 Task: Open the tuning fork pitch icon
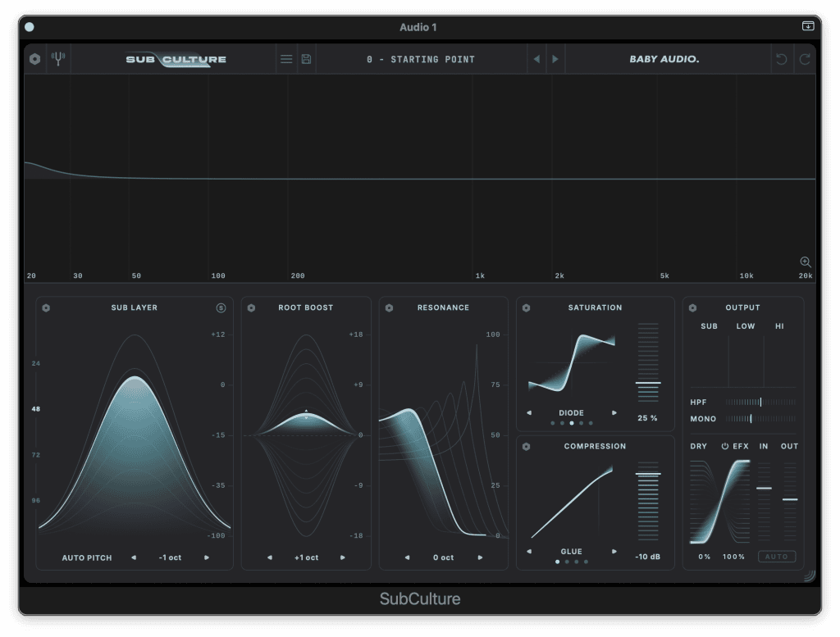[x=58, y=58]
